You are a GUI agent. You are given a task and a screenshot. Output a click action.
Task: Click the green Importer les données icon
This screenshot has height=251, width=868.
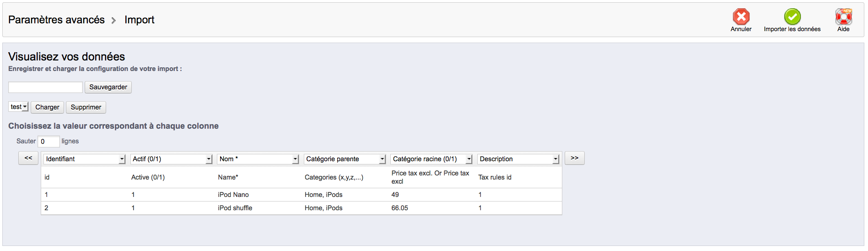click(x=792, y=17)
